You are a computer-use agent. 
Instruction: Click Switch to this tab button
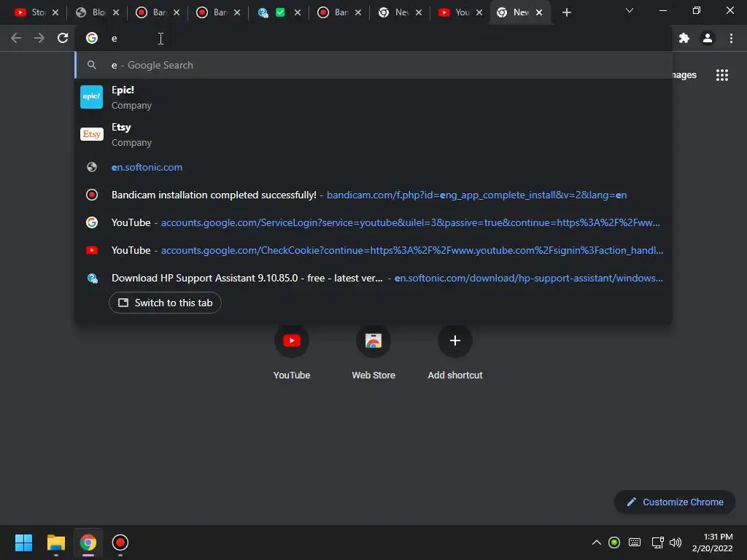pyautogui.click(x=165, y=303)
